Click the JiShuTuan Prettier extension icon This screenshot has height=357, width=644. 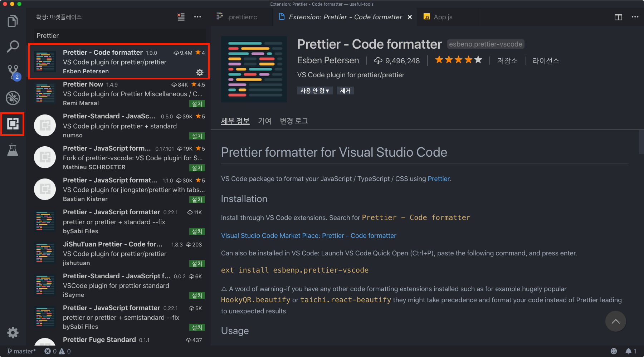[x=45, y=253]
